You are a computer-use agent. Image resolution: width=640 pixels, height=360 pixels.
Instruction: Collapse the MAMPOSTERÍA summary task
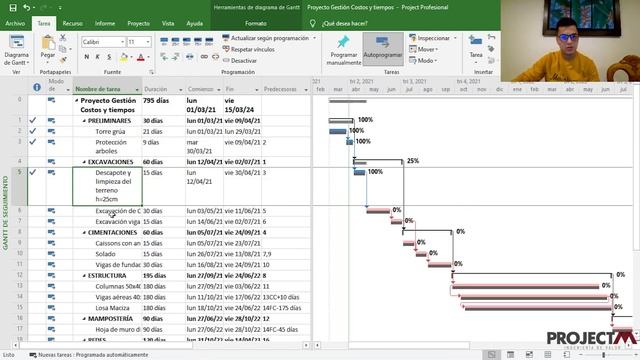point(84,319)
